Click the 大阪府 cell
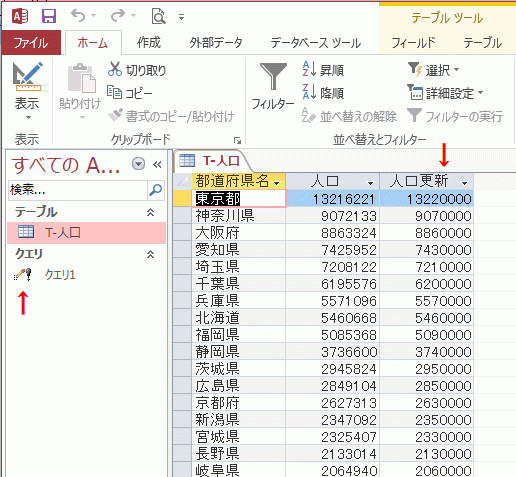 [x=239, y=233]
